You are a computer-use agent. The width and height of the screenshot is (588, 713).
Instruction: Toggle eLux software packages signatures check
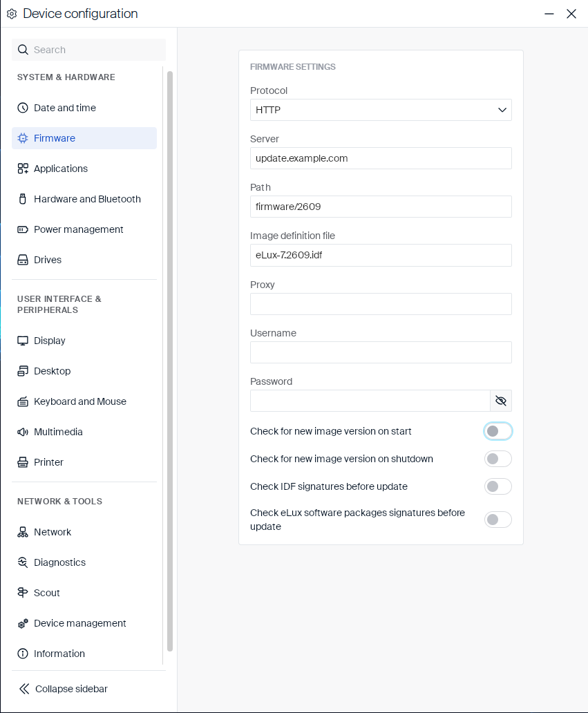click(498, 520)
